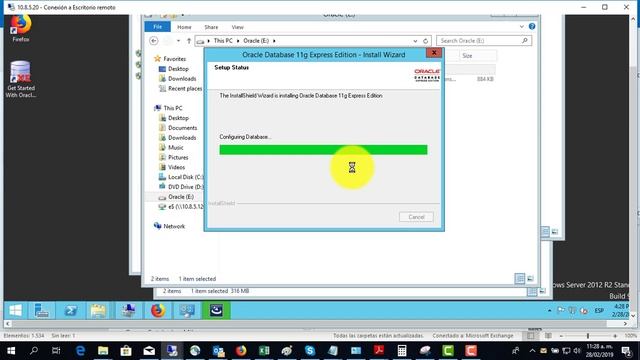Screen dimensions: 640x360
Task: Show hidden icons in local tray
Action: point(532,351)
